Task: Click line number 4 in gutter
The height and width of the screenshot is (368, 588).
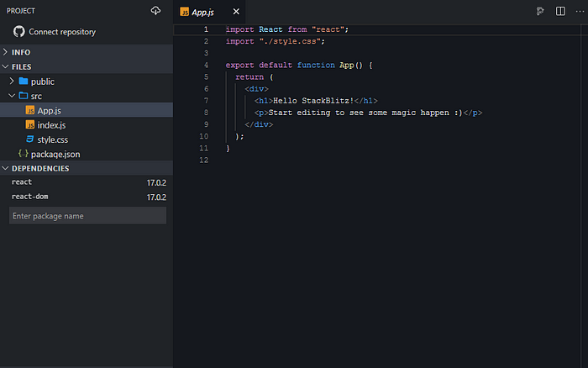Action: [206, 65]
